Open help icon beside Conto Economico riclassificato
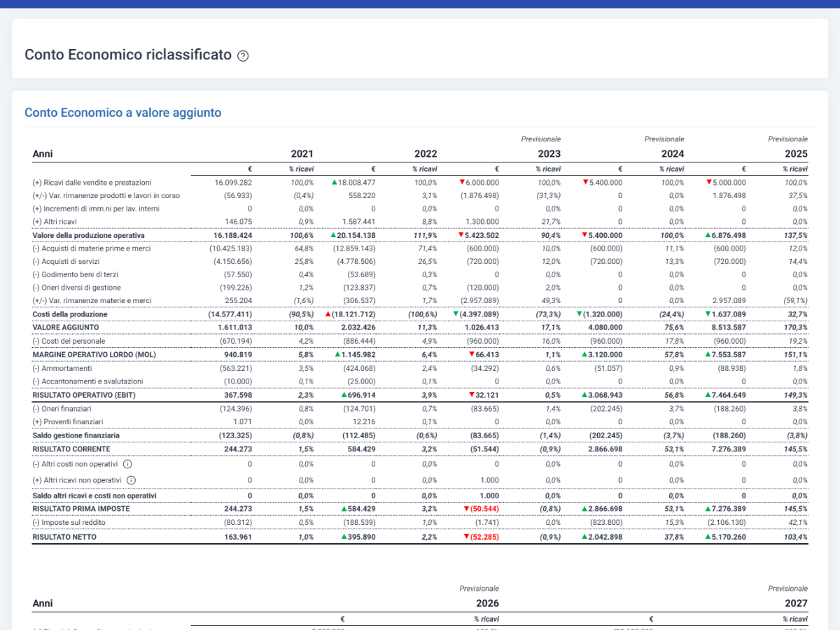Image resolution: width=840 pixels, height=630 pixels. pyautogui.click(x=243, y=56)
